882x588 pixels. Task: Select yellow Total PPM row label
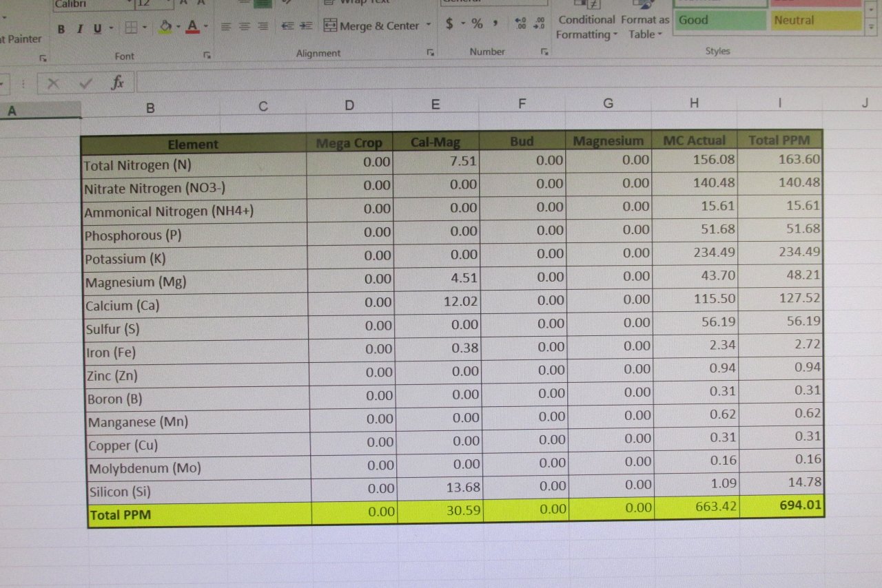point(200,514)
